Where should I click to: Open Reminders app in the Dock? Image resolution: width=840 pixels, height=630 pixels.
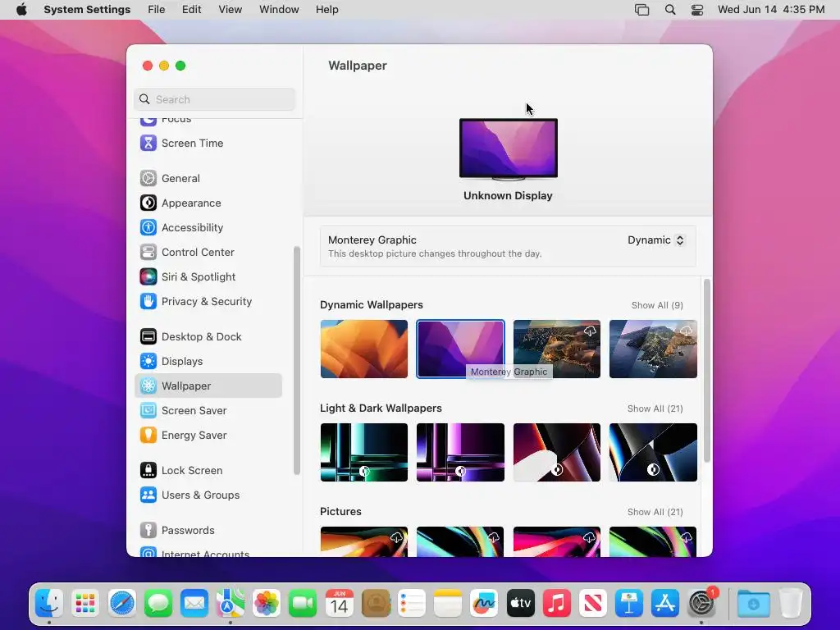(412, 603)
